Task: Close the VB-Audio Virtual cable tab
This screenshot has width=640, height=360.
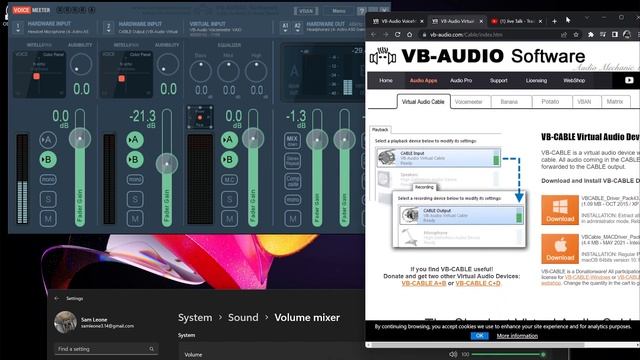Action: (x=481, y=21)
